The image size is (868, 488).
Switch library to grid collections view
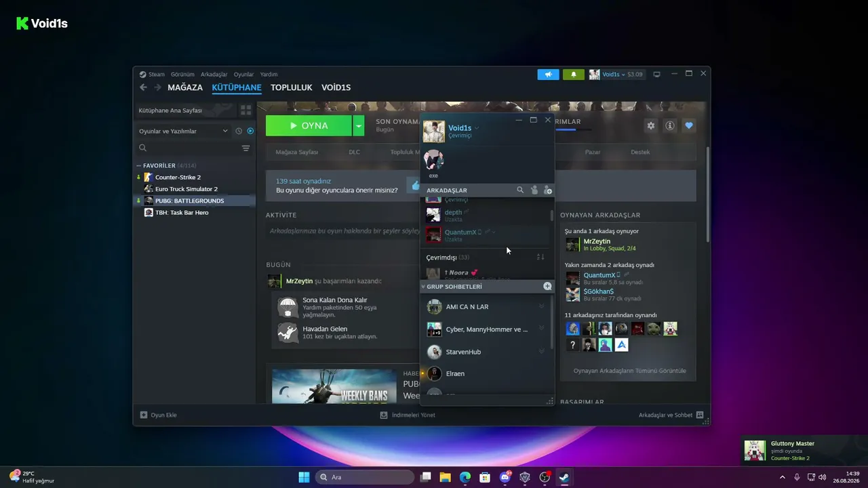(x=245, y=110)
